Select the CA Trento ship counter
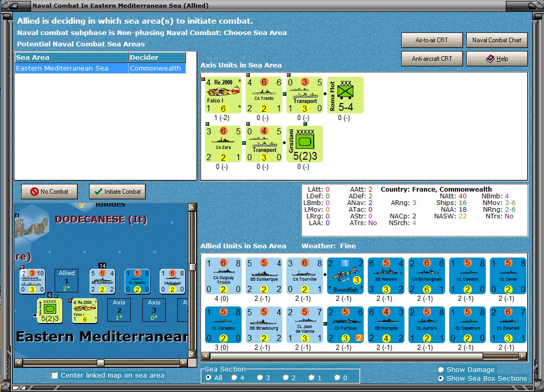 (264, 95)
